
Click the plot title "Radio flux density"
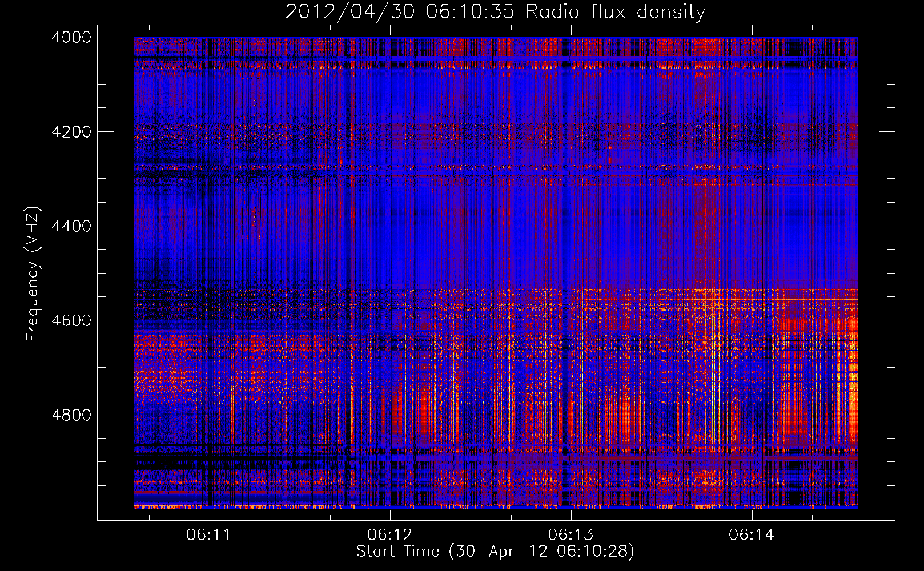[616, 12]
